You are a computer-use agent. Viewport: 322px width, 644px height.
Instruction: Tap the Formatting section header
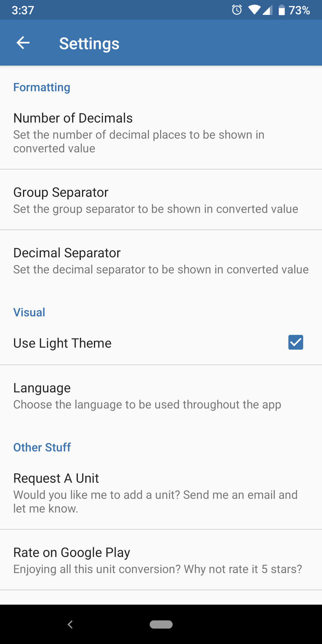tap(42, 87)
